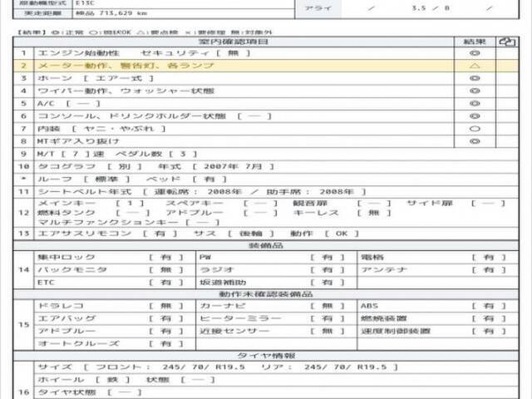This screenshot has width=532, height=399.
Task: Select the MTギア入り抜け label
Action: [78, 141]
